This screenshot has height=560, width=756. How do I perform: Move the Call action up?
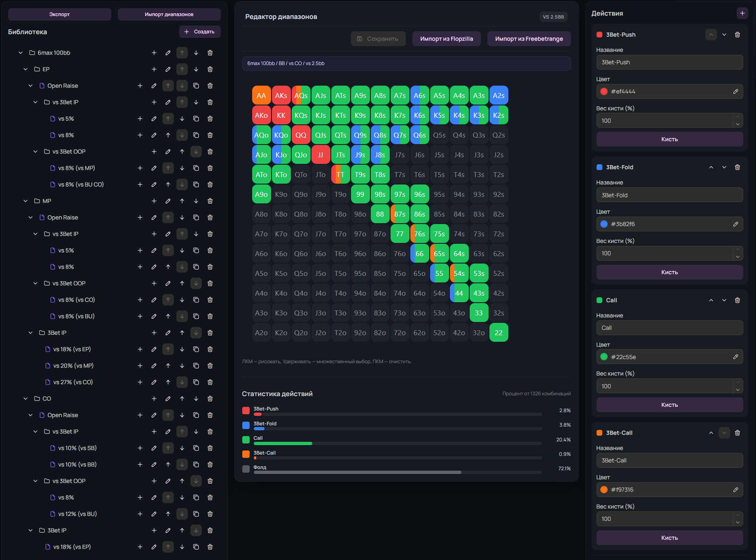711,300
